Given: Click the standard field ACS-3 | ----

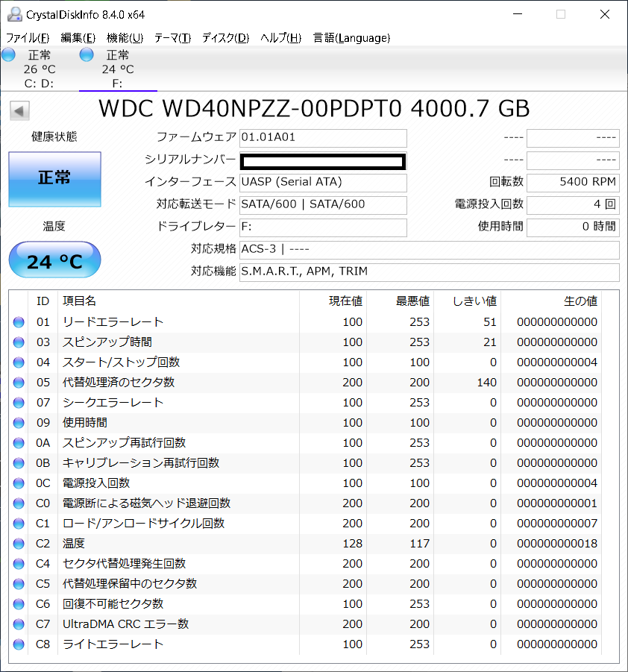Looking at the screenshot, I should (x=429, y=249).
